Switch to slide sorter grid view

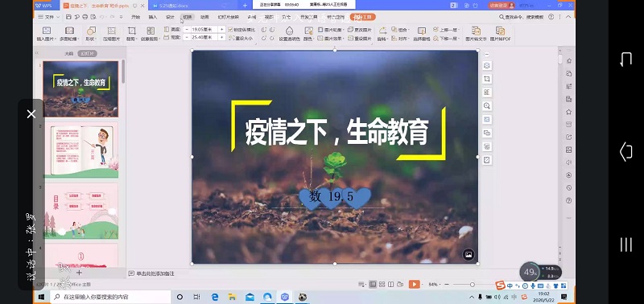tap(382, 285)
